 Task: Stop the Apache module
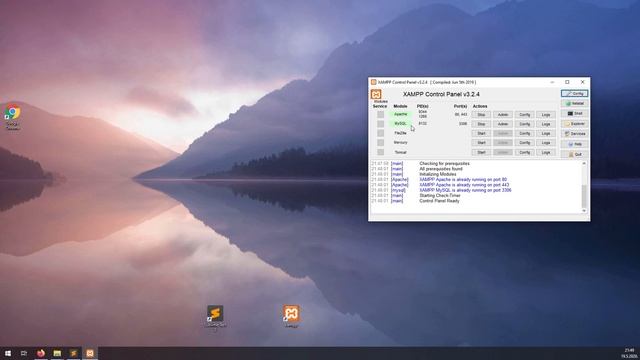click(481, 115)
